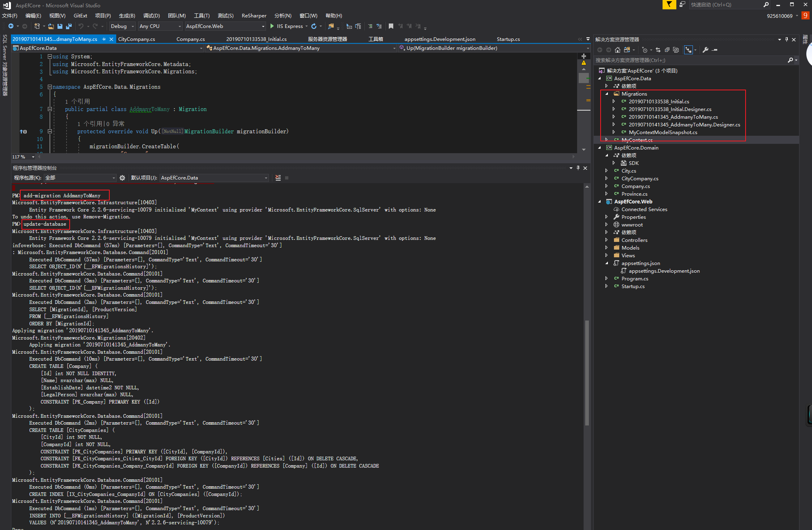Click the notification badge showing 9
Image resolution: width=812 pixels, height=530 pixels.
pos(805,16)
